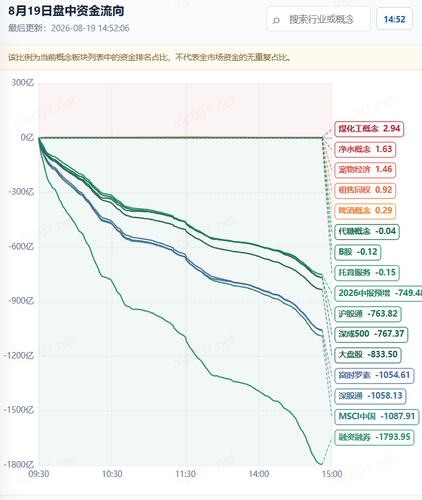Select the 煤化工概念 2.94 label

point(369,129)
